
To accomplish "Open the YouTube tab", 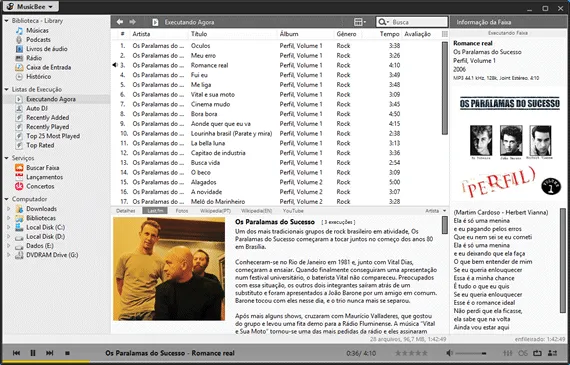I will click(293, 211).
